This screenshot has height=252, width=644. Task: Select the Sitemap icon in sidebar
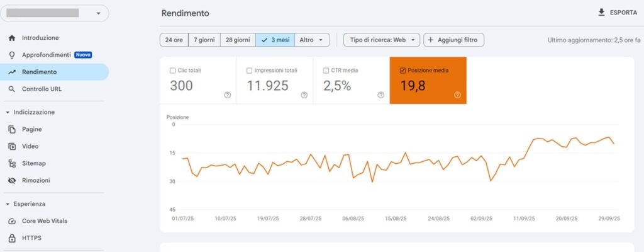pyautogui.click(x=12, y=163)
